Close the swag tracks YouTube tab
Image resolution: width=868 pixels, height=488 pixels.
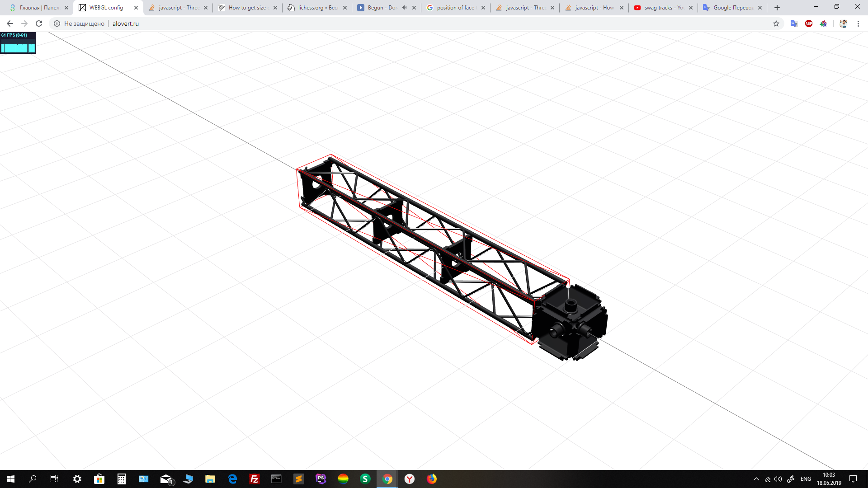(691, 8)
